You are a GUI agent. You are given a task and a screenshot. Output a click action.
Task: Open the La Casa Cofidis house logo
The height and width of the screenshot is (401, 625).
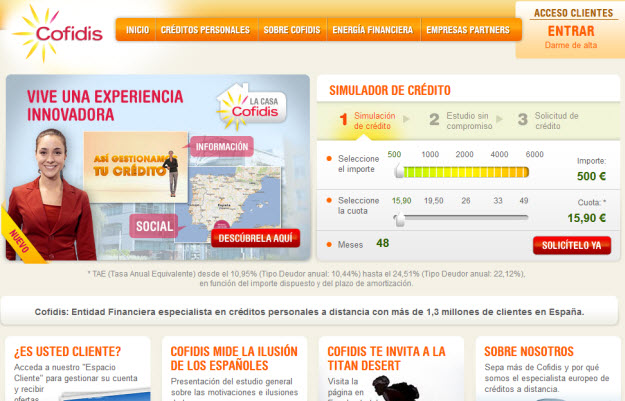click(252, 107)
